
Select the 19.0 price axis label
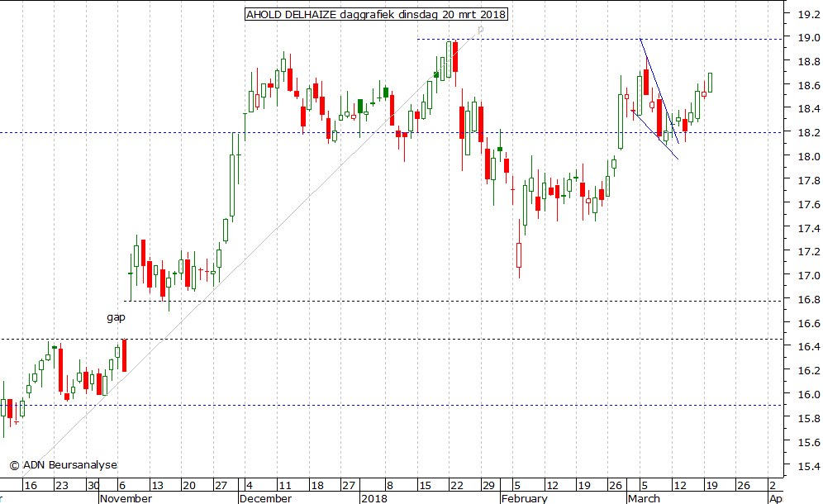click(x=809, y=38)
